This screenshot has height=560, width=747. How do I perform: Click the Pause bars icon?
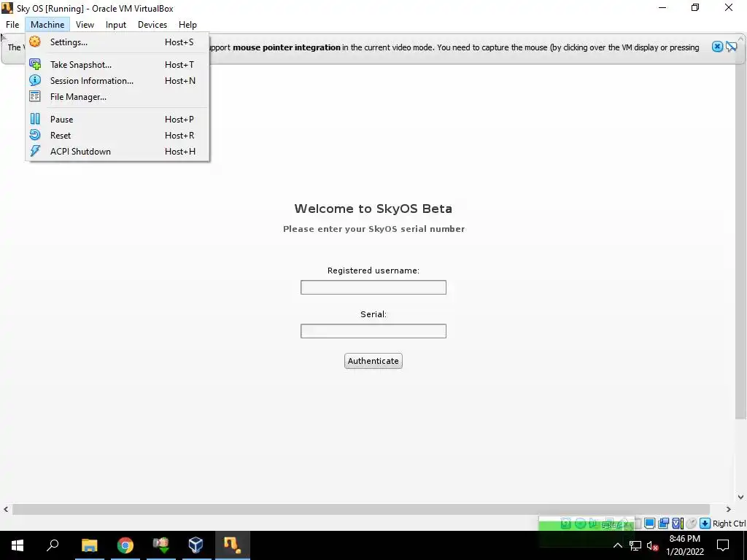(35, 119)
